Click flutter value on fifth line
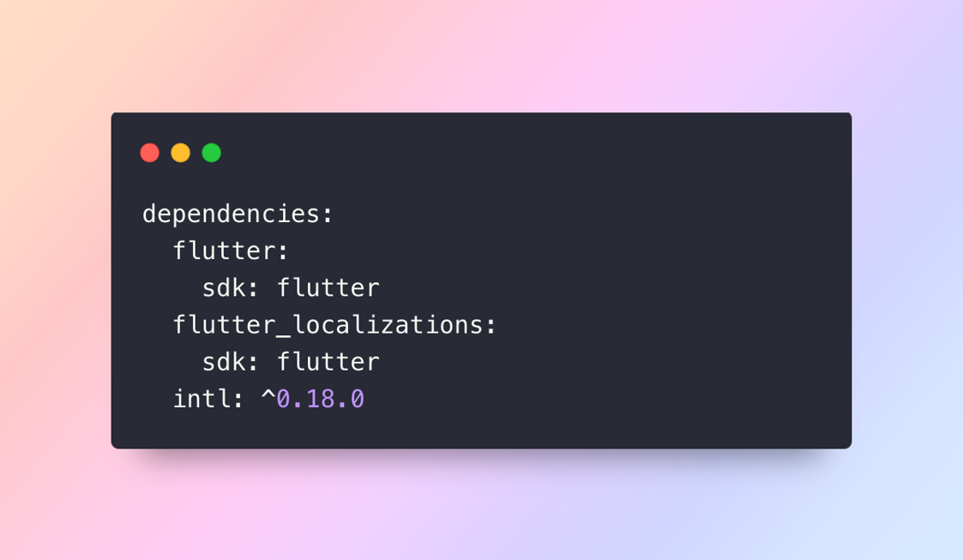Image resolution: width=963 pixels, height=560 pixels. click(x=328, y=362)
